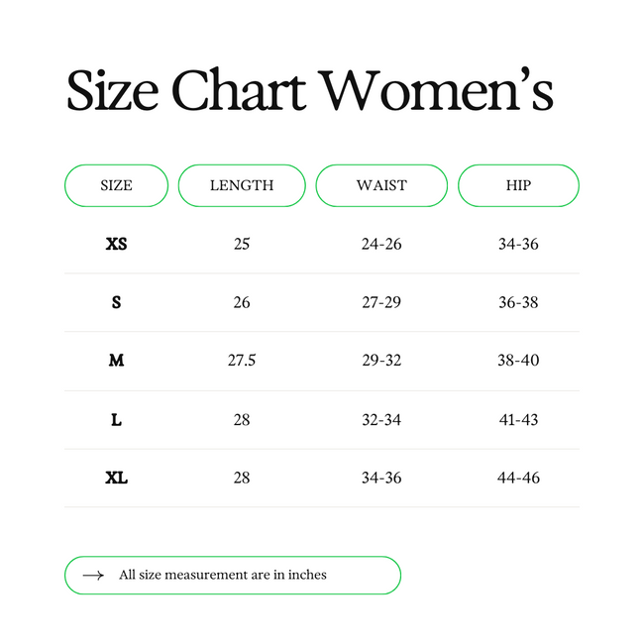Choose the L size row label
The image size is (644, 644).
[116, 419]
